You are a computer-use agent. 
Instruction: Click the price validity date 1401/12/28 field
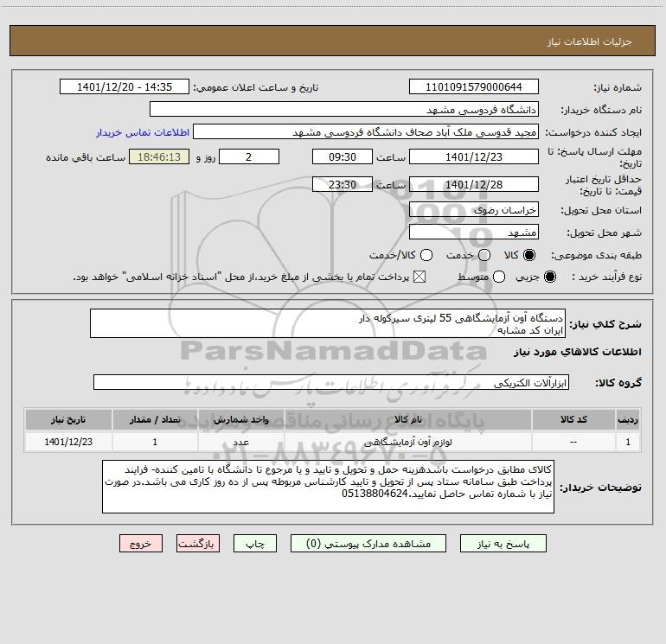coord(474,184)
